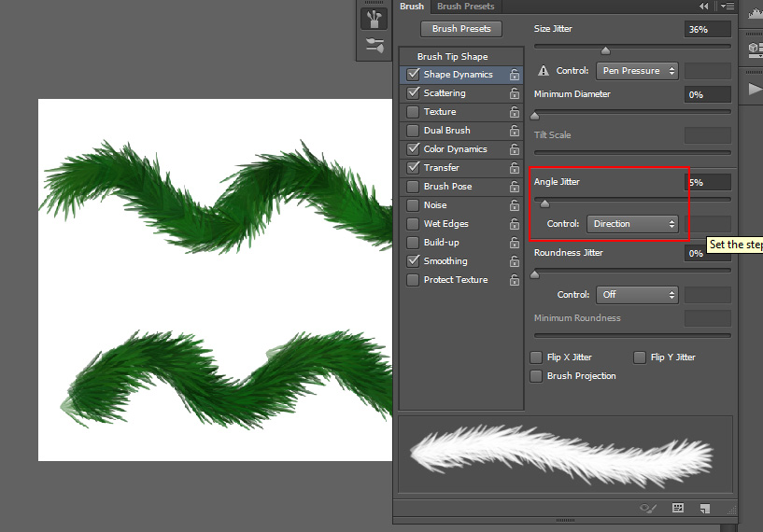Enable the Texture checkbox
The width and height of the screenshot is (763, 532).
[x=413, y=112]
